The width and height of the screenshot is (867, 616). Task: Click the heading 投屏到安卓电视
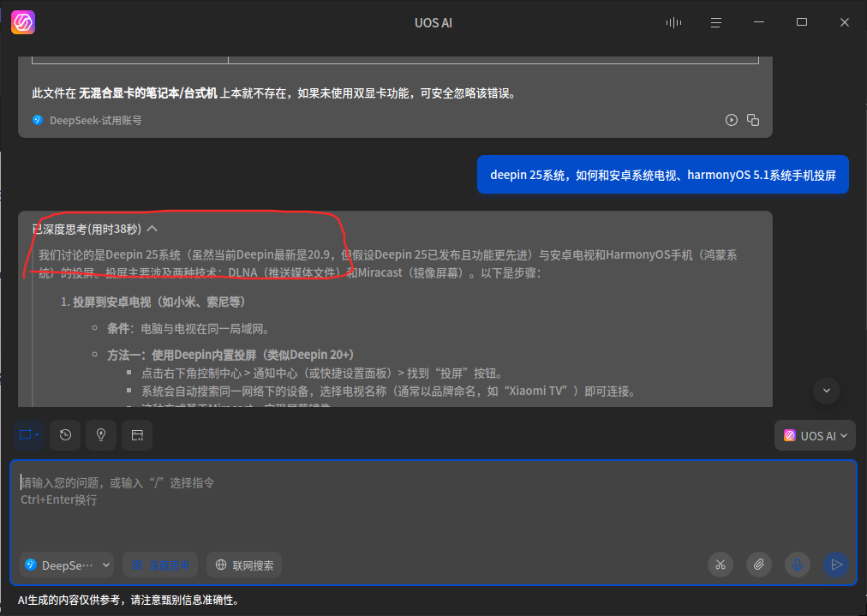[158, 302]
